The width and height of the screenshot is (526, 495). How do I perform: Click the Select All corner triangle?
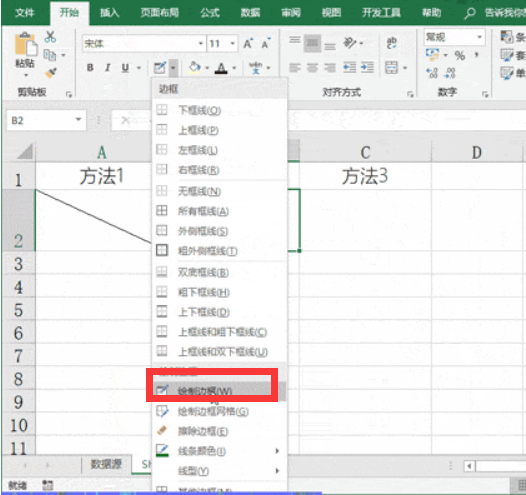click(25, 152)
